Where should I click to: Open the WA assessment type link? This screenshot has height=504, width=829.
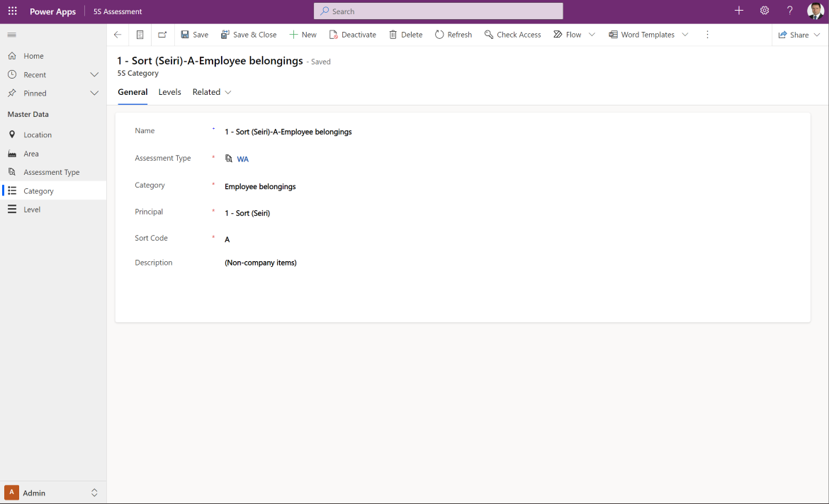(x=242, y=159)
